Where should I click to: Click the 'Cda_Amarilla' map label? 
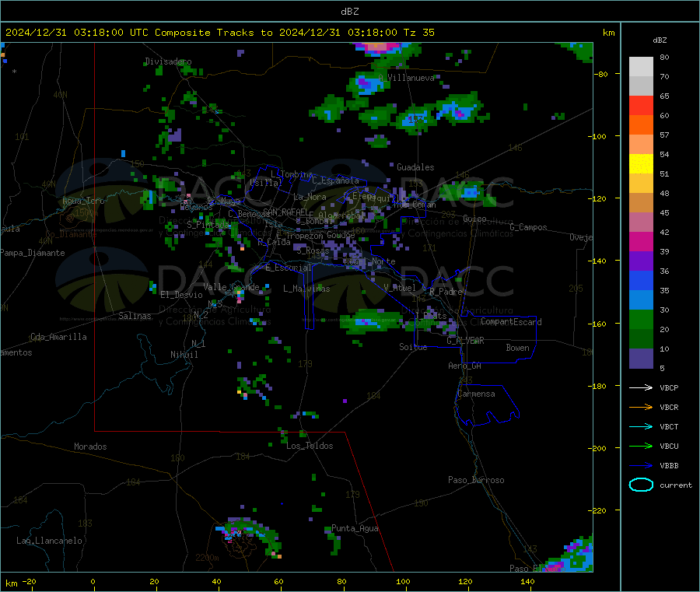tap(58, 337)
